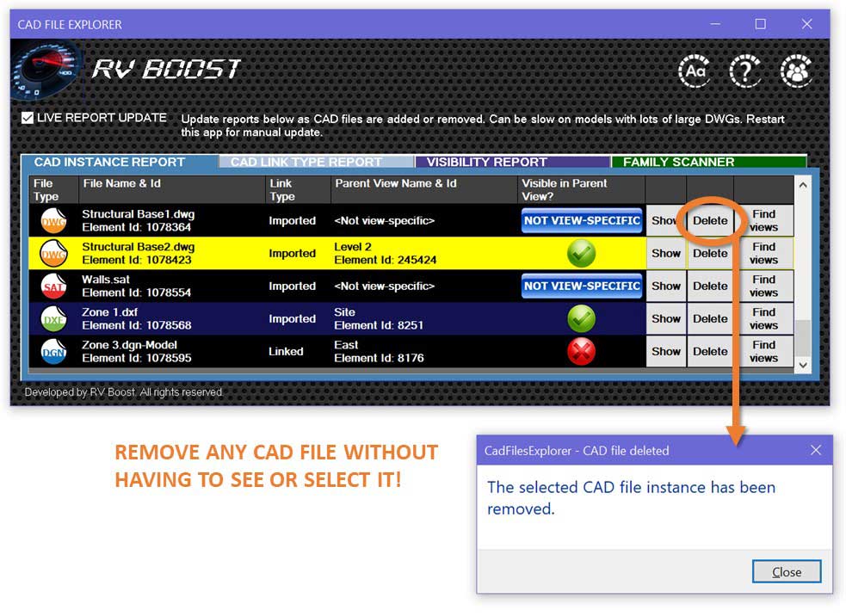Find views for Zone 1.dxf
This screenshot has height=616, width=846.
[x=763, y=319]
